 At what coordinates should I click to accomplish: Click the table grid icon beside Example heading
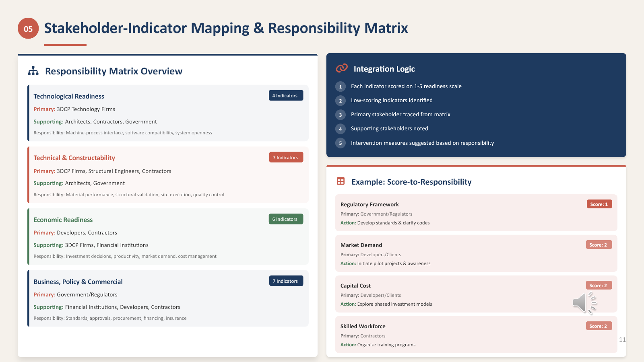tap(341, 181)
